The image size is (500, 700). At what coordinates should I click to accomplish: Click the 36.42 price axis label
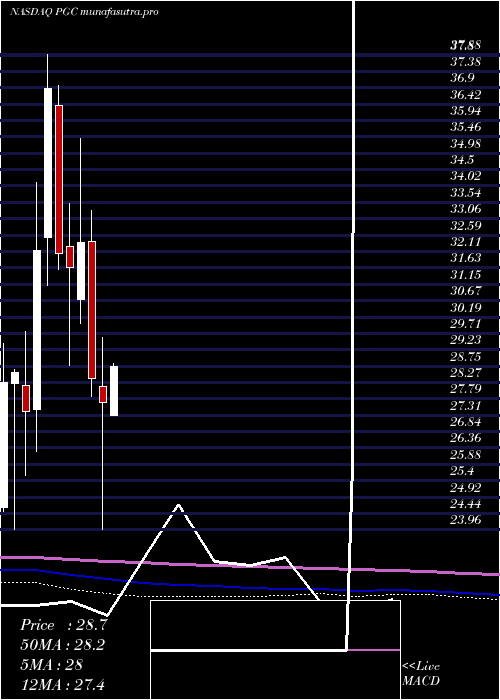(465, 94)
